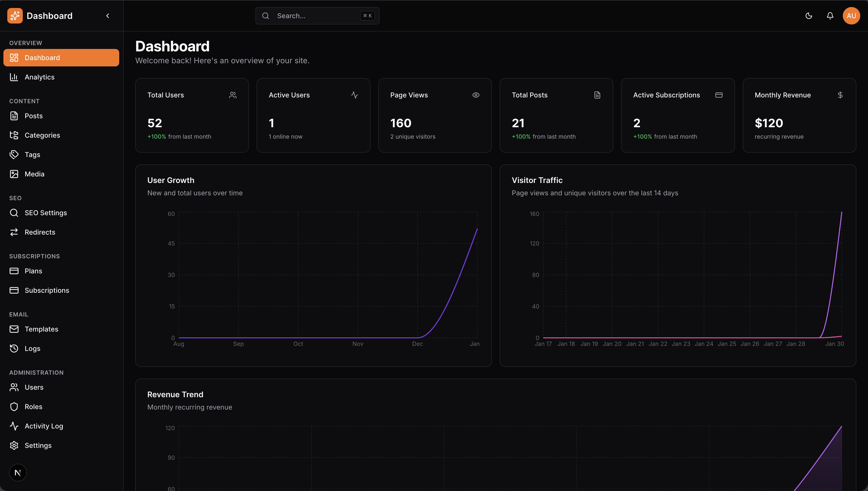This screenshot has width=868, height=491.
Task: Focus the Search input field
Action: tap(317, 16)
